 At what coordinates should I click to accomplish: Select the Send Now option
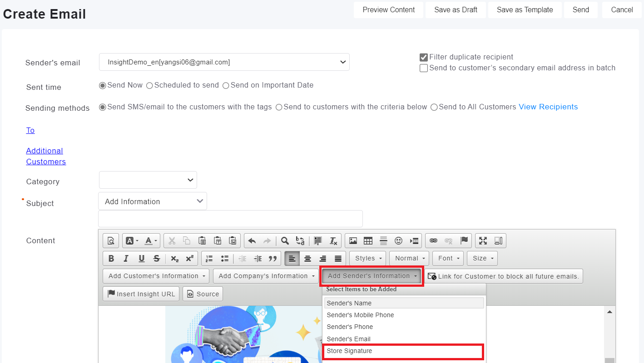coord(103,85)
